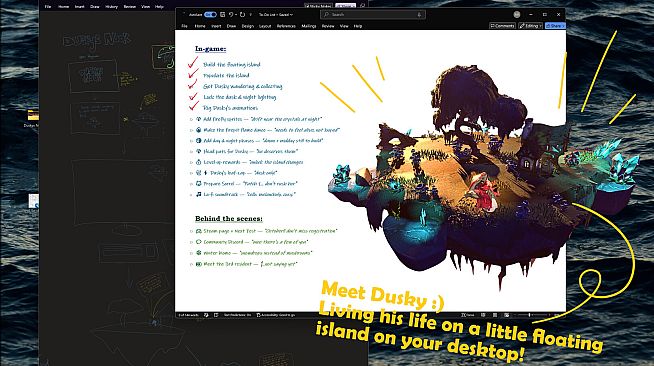This screenshot has height=366, width=654.
Task: Open the Home tab in OneNote window
Action: tap(63, 7)
